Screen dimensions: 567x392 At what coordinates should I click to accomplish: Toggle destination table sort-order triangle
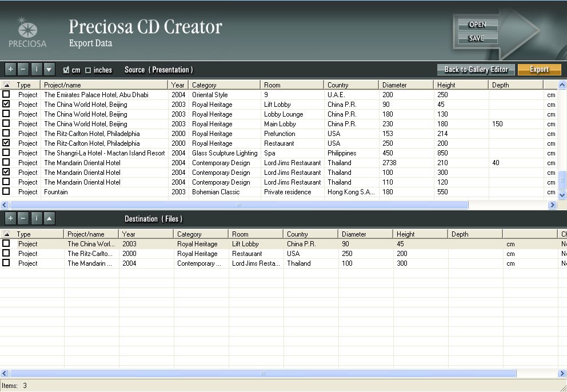(x=6, y=234)
